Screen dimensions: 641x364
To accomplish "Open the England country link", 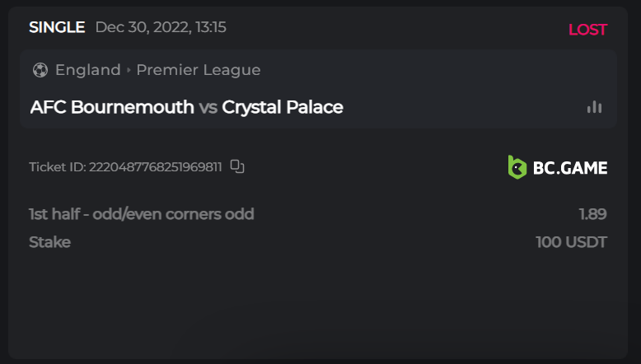I will 87,70.
